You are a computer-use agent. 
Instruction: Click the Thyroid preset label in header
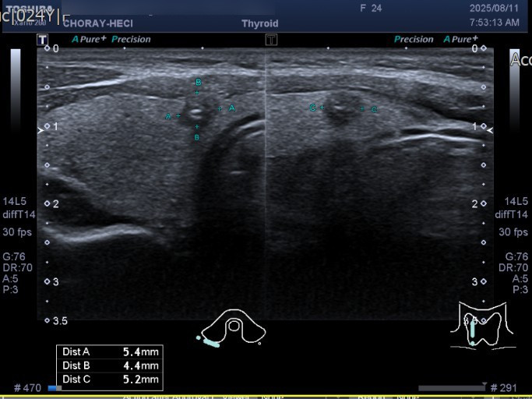point(259,24)
